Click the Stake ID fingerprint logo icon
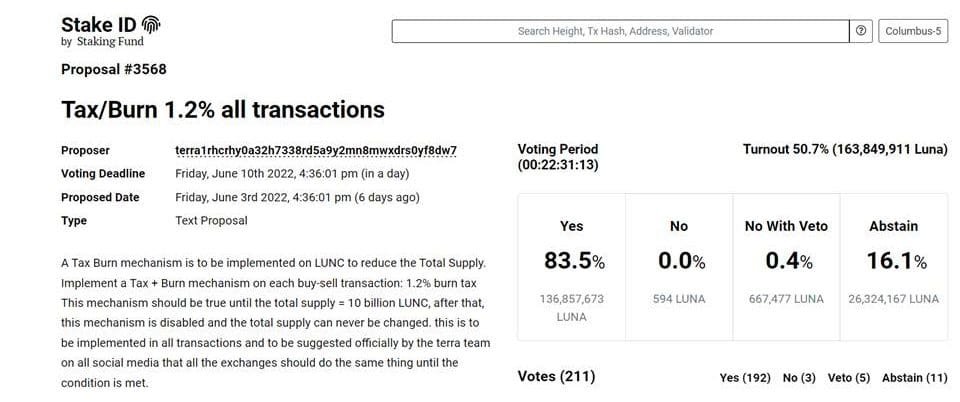 (152, 25)
